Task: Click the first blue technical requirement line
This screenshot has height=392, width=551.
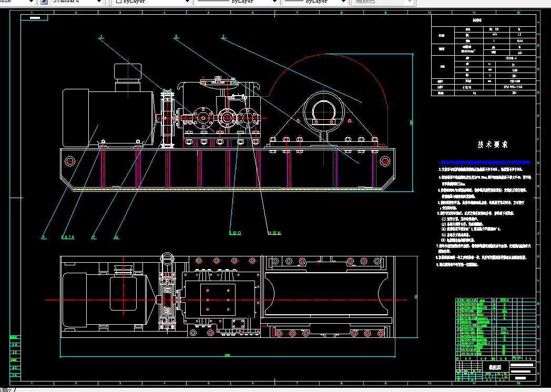Action: (484, 162)
